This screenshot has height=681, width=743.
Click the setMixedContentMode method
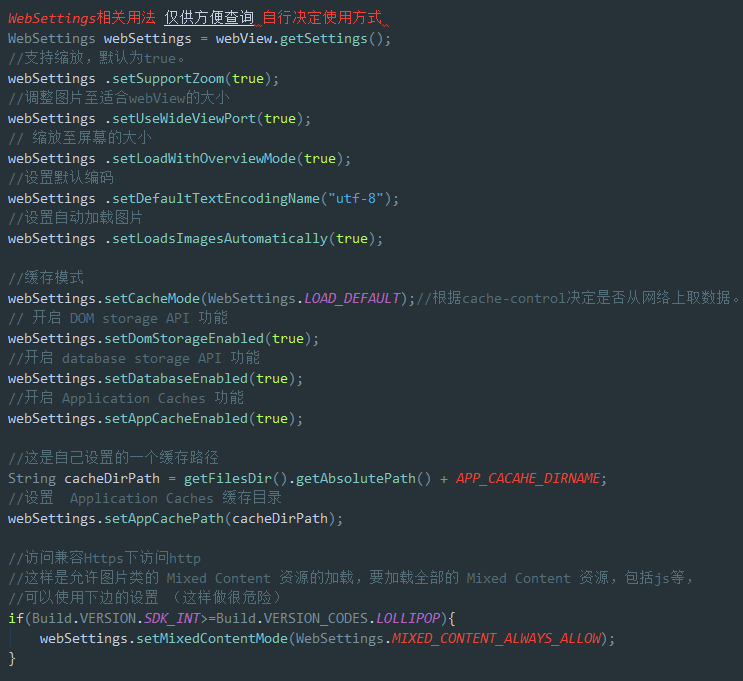click(212, 638)
